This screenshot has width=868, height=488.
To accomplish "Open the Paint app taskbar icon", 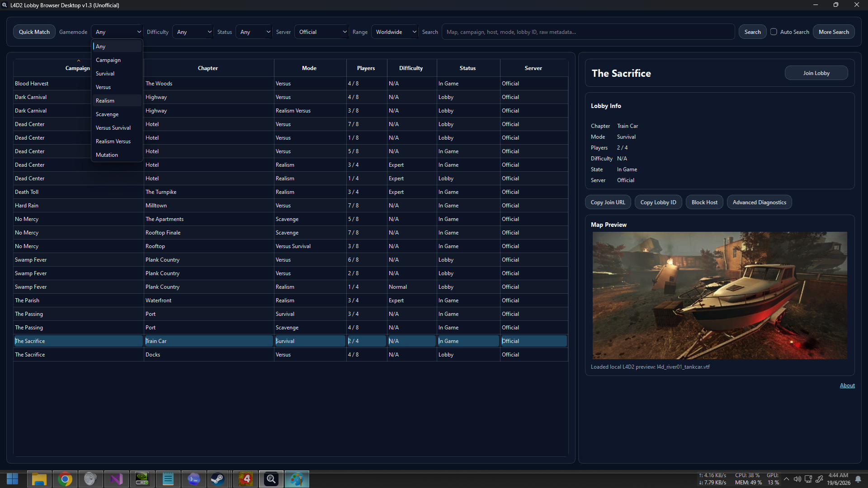I will click(x=297, y=479).
